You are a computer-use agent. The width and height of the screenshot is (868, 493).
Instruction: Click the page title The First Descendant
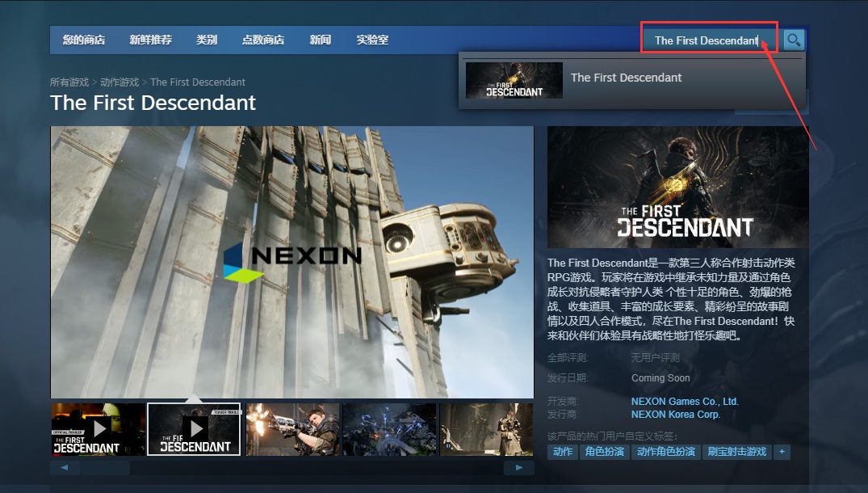point(153,103)
